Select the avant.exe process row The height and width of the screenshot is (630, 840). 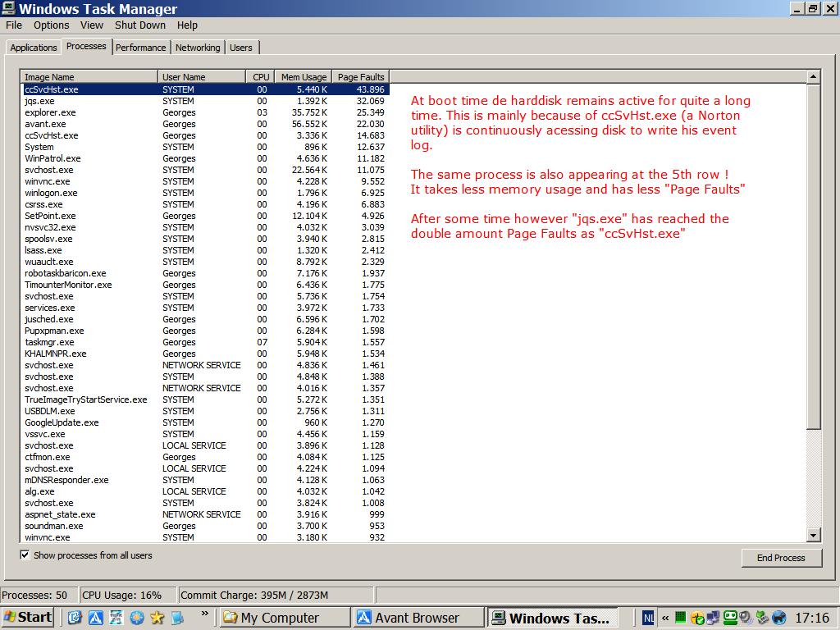205,124
